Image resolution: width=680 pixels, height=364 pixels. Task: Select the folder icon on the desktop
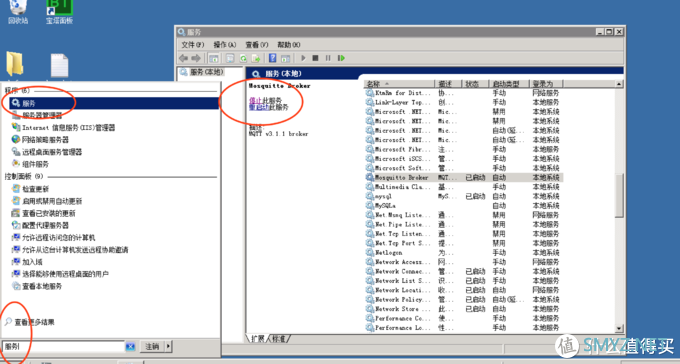(15, 65)
